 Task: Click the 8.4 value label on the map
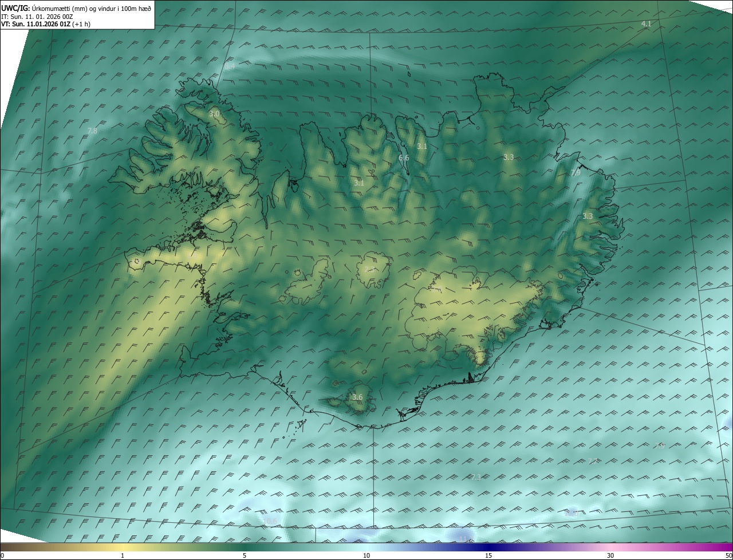pos(230,66)
